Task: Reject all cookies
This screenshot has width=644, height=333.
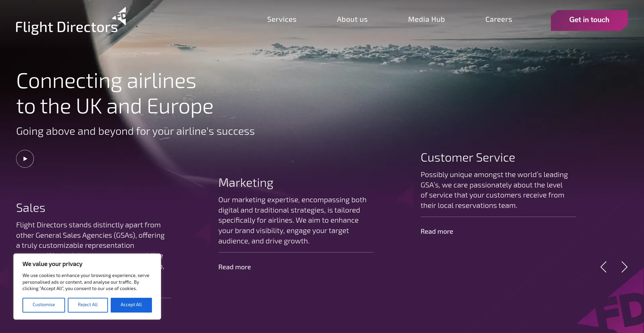Action: point(88,305)
